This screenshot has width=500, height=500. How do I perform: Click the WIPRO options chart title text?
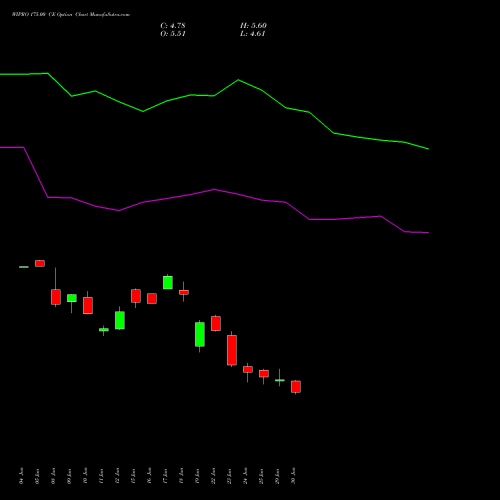[x=71, y=15]
